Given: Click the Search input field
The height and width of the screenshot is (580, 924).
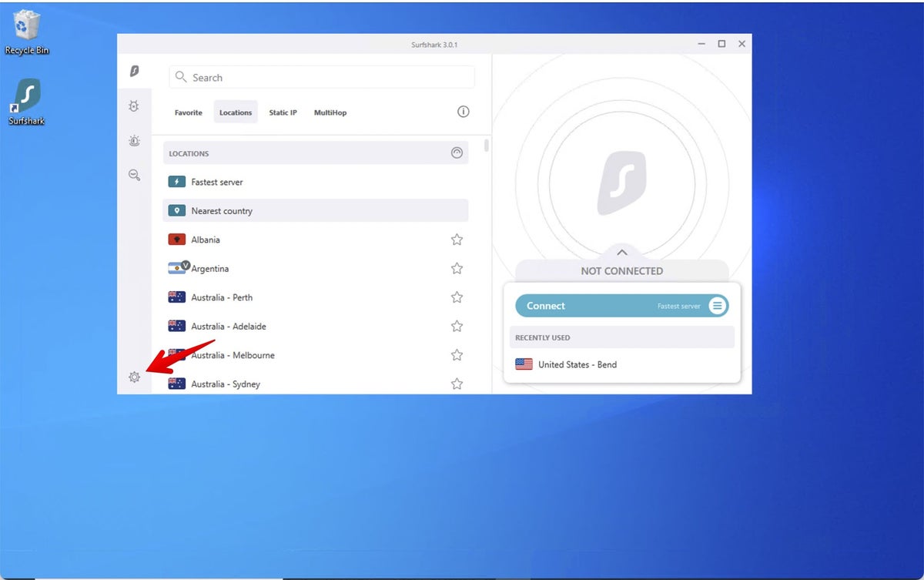Looking at the screenshot, I should pyautogui.click(x=322, y=77).
